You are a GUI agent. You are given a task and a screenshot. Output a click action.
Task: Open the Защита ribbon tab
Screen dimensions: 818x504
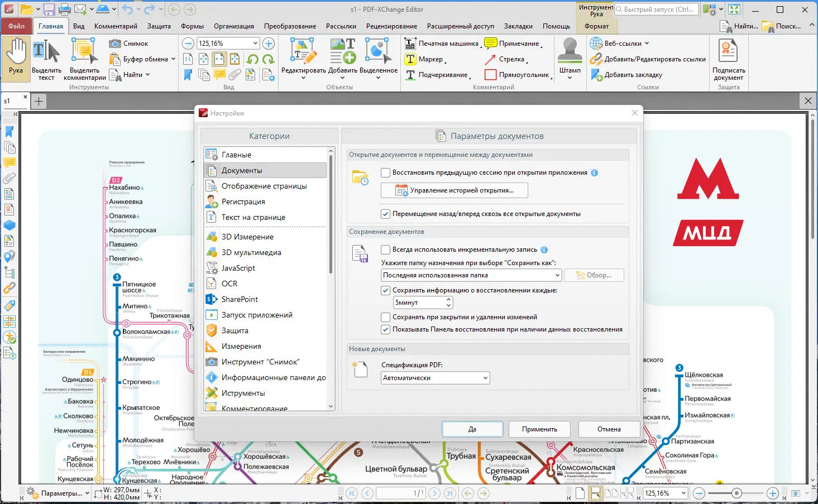[x=159, y=26]
